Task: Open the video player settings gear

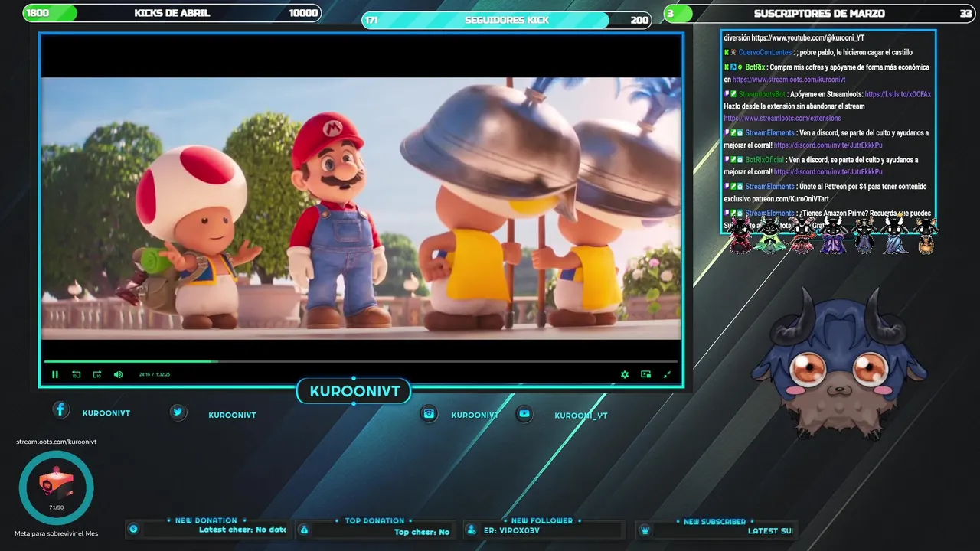Action: click(x=625, y=374)
